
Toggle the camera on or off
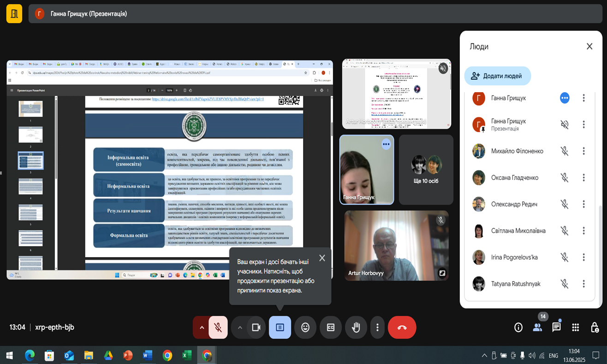coord(256,328)
